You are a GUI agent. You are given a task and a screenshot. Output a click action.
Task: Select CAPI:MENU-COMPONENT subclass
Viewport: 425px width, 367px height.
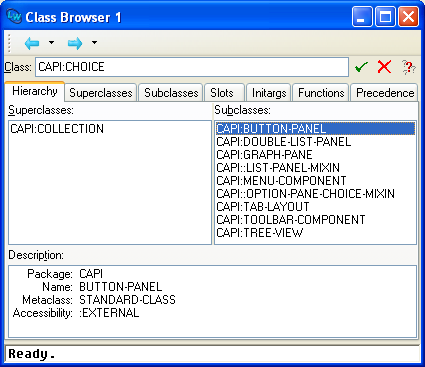click(281, 181)
